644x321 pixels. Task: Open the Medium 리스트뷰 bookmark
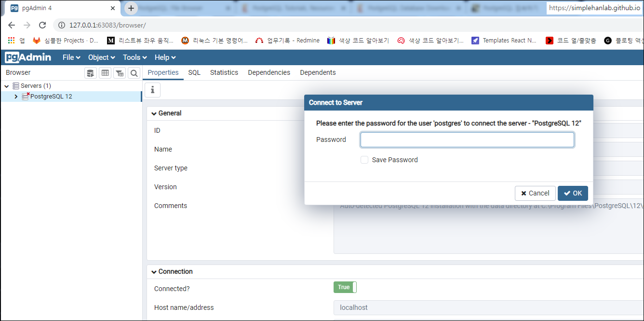click(140, 41)
